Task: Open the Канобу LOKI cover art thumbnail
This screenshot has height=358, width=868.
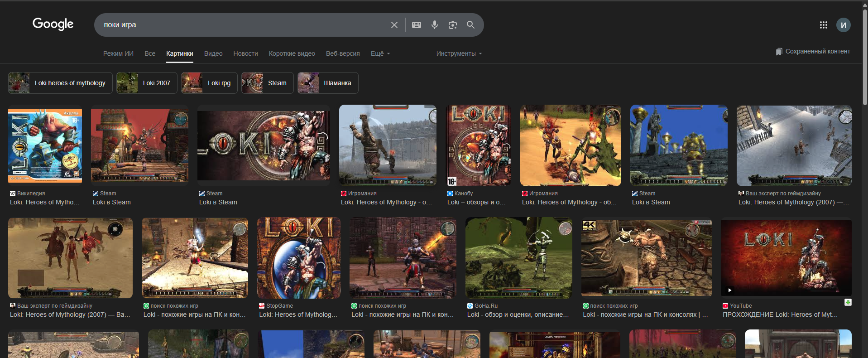Action: [x=479, y=145]
